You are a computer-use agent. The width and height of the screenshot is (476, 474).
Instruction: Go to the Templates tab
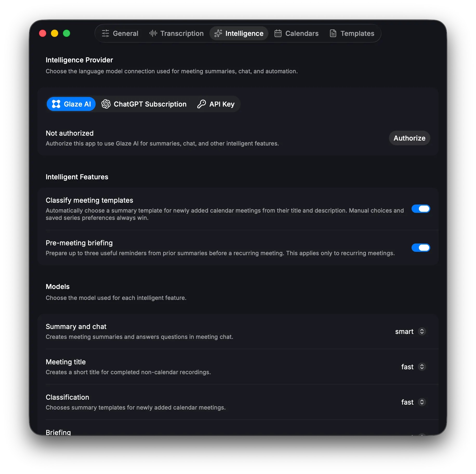pyautogui.click(x=352, y=33)
